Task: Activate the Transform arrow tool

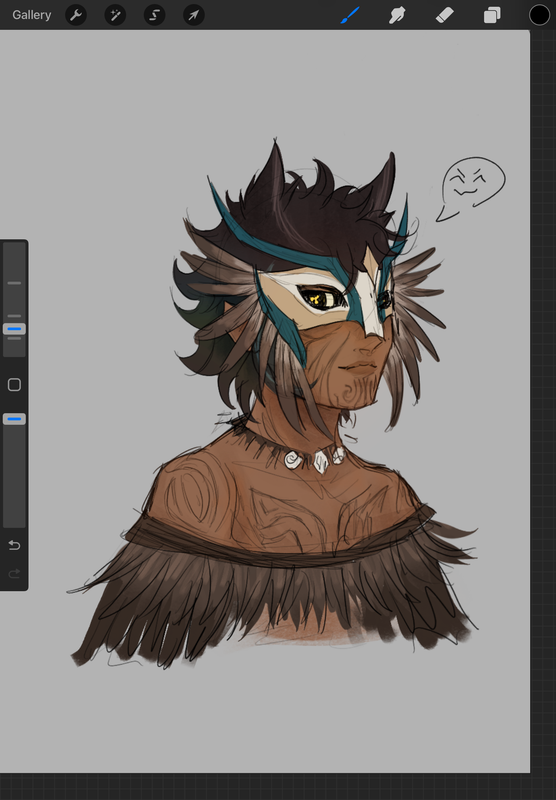Action: (194, 15)
